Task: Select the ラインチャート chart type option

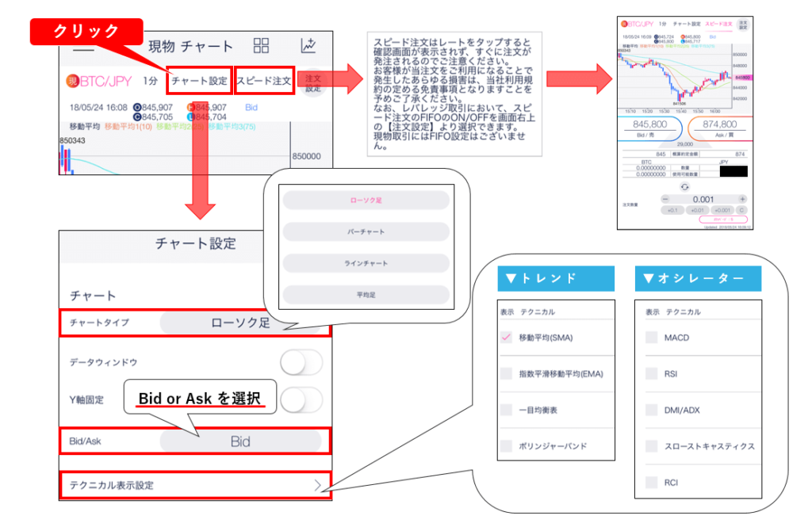Action: pyautogui.click(x=366, y=263)
